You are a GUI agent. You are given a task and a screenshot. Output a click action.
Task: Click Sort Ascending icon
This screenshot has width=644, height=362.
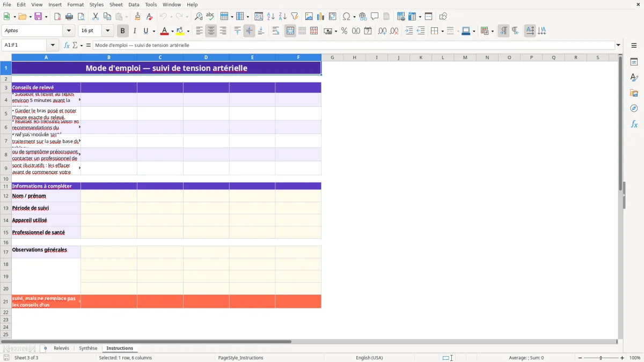pos(270,17)
